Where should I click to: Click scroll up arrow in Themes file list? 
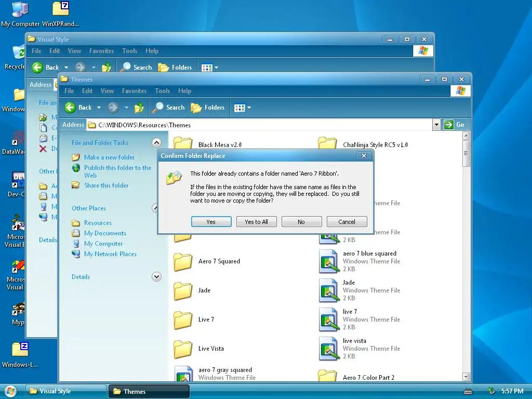[466, 136]
